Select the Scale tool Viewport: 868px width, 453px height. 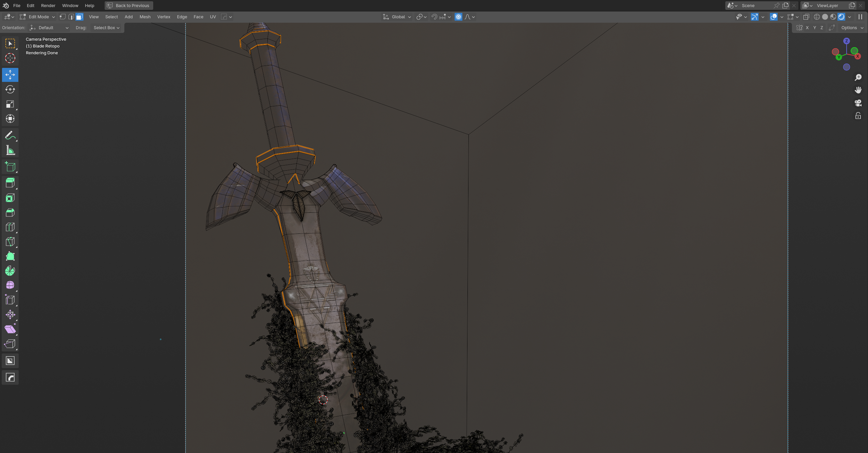10,104
